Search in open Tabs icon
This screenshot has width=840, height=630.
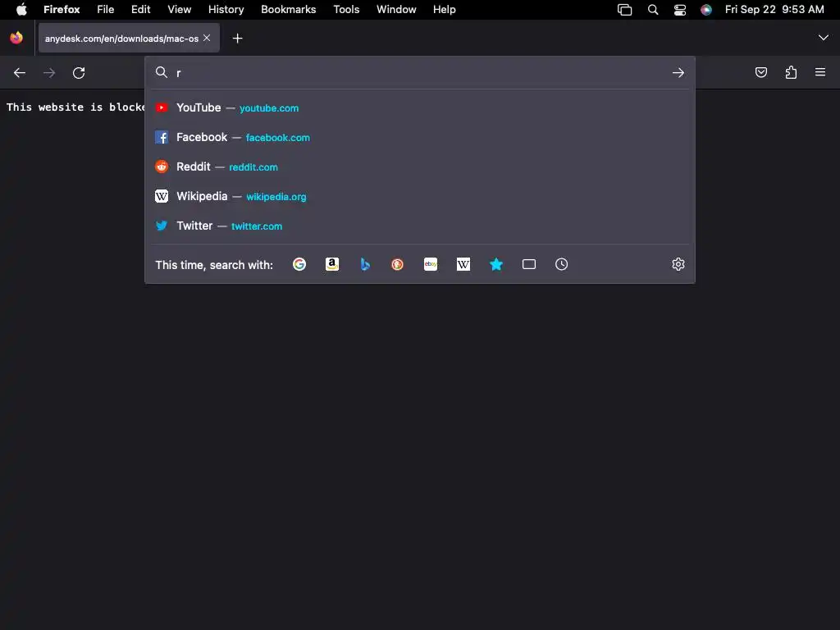point(529,264)
